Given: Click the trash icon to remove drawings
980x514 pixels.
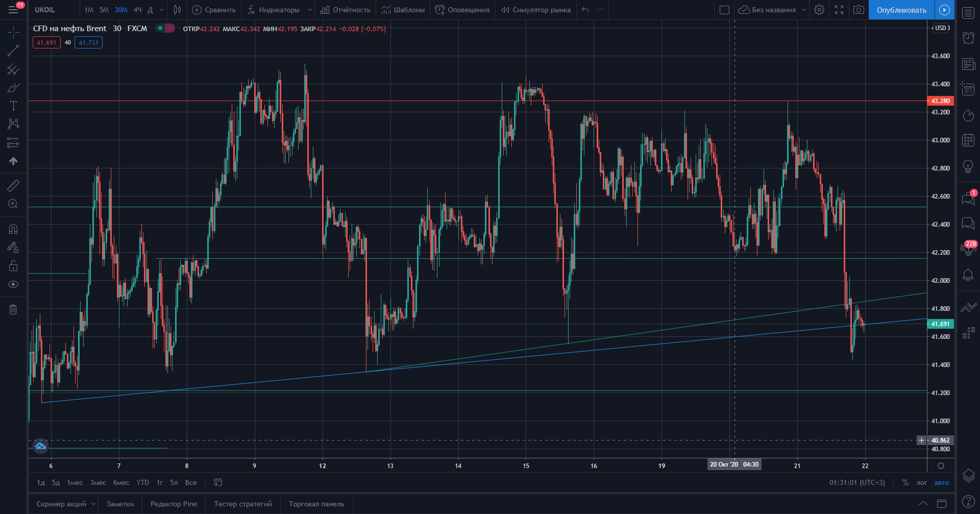Looking at the screenshot, I should pos(13,309).
